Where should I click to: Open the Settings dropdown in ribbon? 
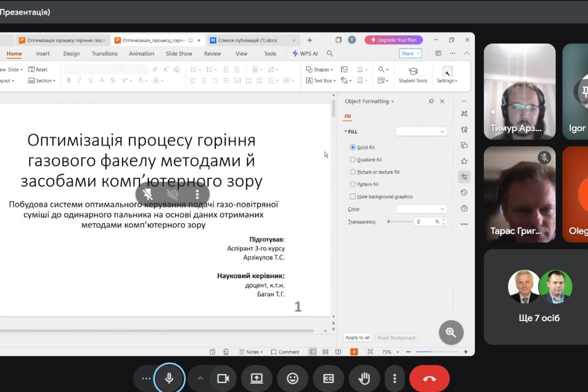pos(447,80)
